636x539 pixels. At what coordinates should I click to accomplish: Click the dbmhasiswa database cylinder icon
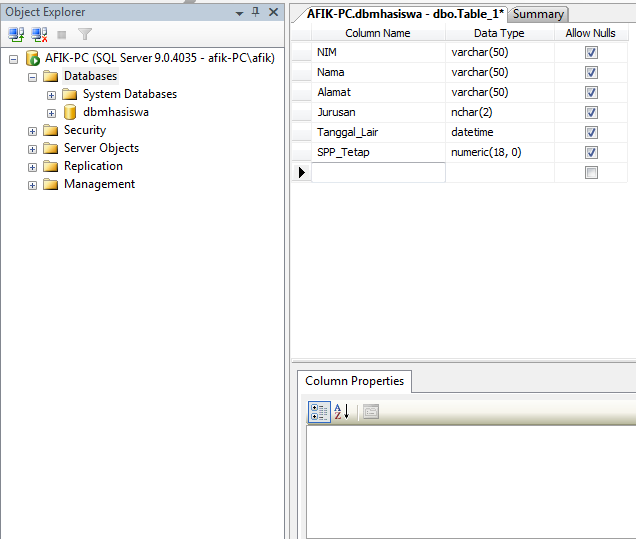point(70,112)
